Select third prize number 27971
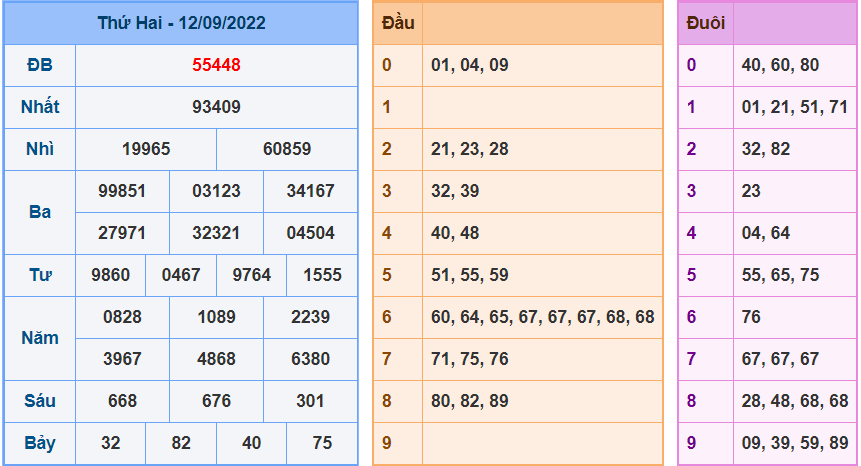Screen dimensions: 861x466 (122, 233)
